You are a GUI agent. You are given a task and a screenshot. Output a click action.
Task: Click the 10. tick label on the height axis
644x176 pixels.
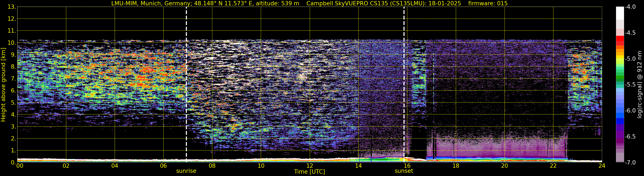(x=12, y=43)
